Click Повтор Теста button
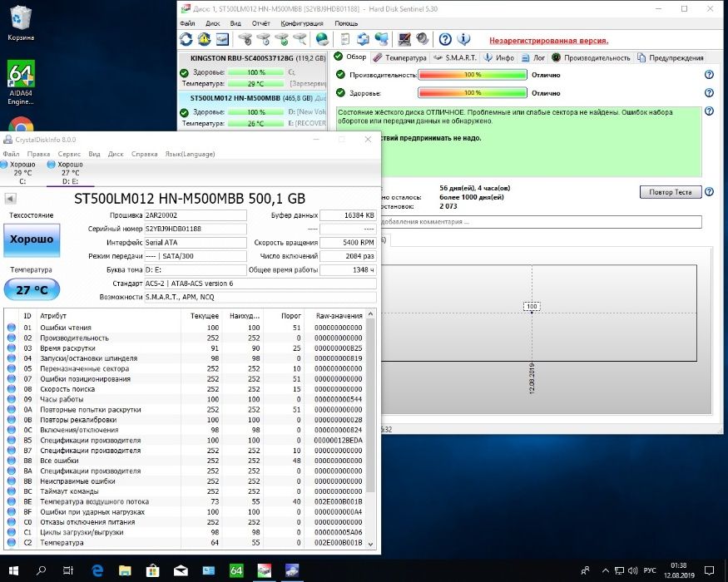The height and width of the screenshot is (582, 728). coord(671,192)
